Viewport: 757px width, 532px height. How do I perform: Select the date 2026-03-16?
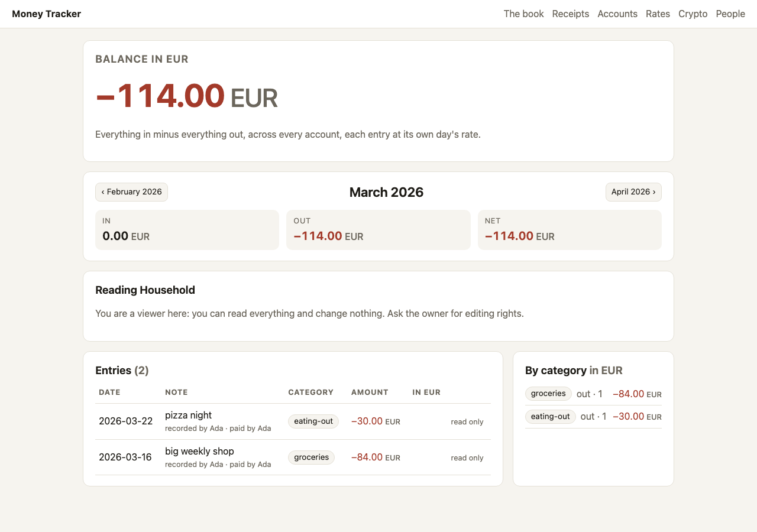pyautogui.click(x=125, y=458)
